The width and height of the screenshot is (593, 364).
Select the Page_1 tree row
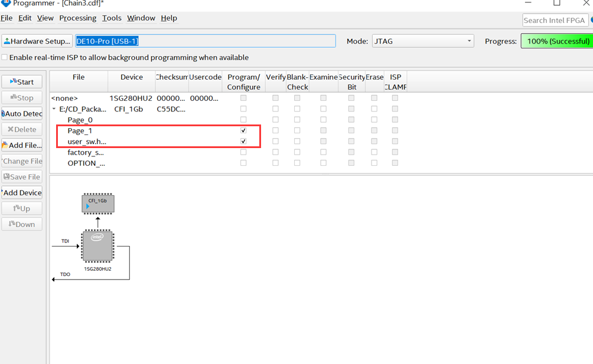pyautogui.click(x=80, y=130)
